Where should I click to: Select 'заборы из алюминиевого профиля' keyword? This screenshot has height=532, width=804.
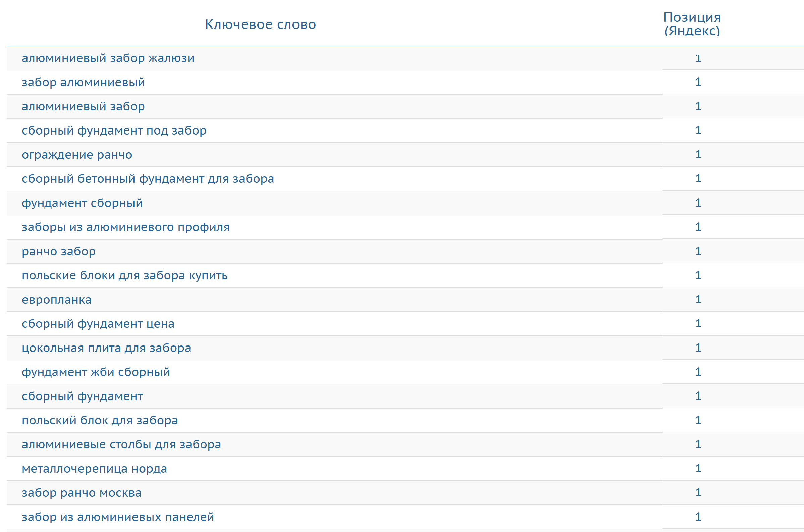pyautogui.click(x=125, y=227)
